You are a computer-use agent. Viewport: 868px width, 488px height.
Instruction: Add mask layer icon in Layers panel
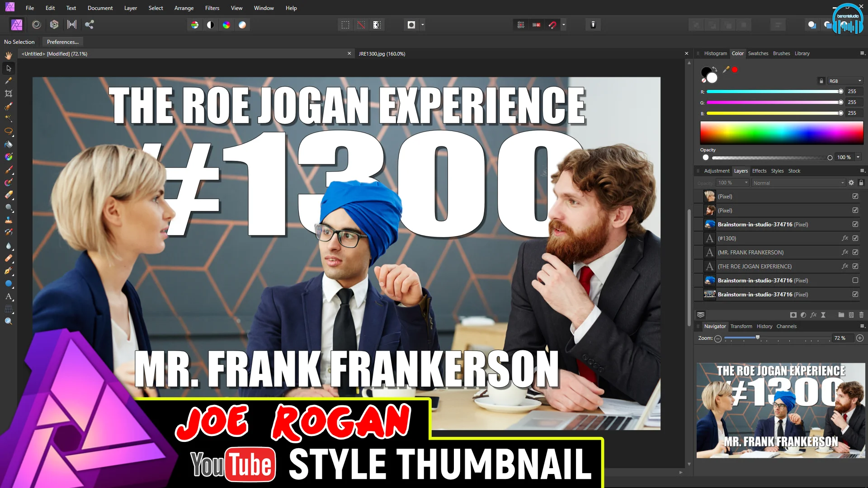coord(793,315)
